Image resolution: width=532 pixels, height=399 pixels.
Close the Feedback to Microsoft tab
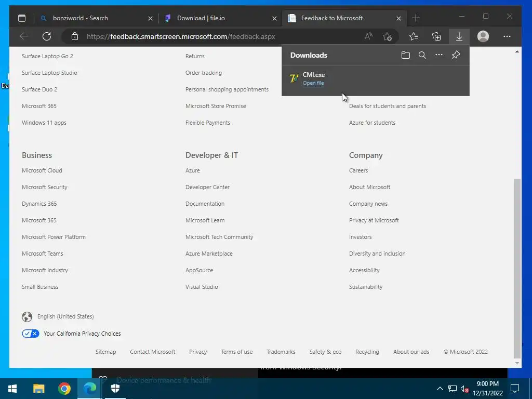coord(398,18)
